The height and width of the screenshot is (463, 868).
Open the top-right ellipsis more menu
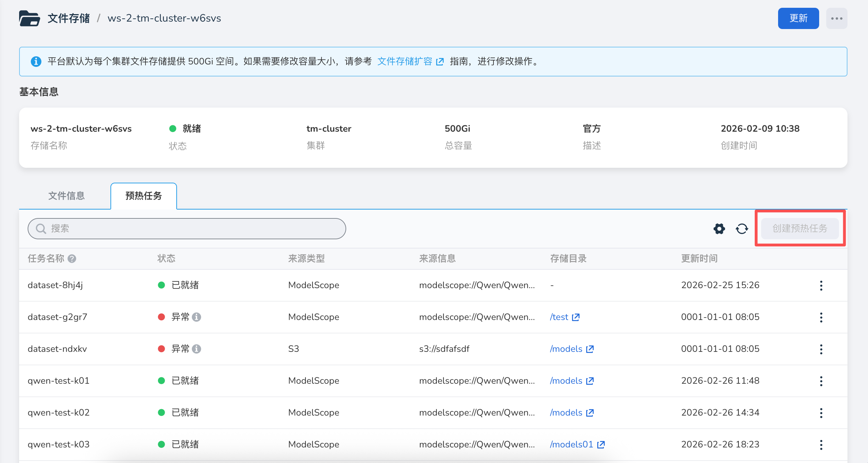point(836,18)
